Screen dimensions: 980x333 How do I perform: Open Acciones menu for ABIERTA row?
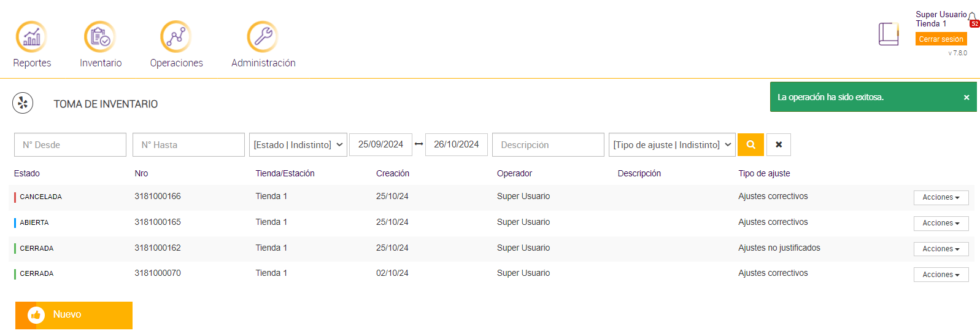tap(941, 224)
